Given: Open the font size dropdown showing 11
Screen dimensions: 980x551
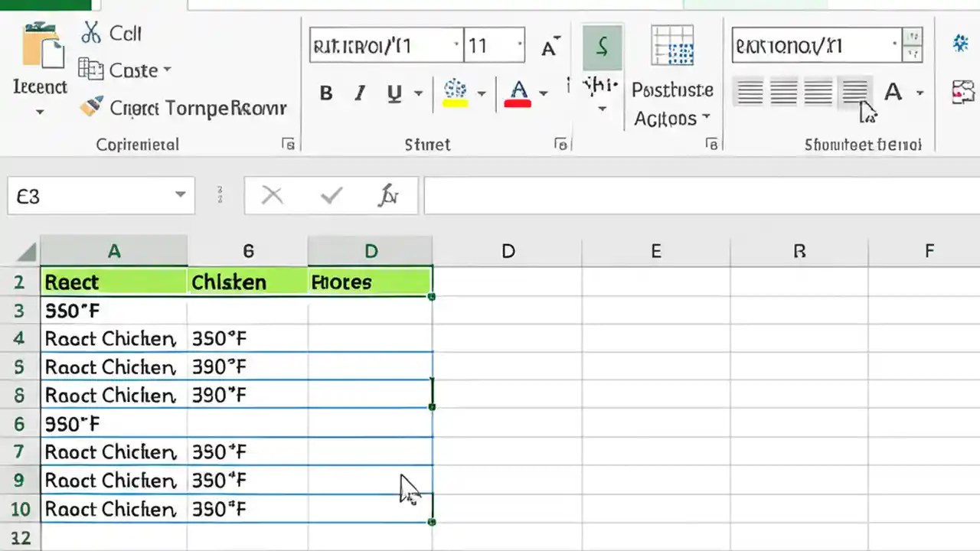Looking at the screenshot, I should 520,46.
